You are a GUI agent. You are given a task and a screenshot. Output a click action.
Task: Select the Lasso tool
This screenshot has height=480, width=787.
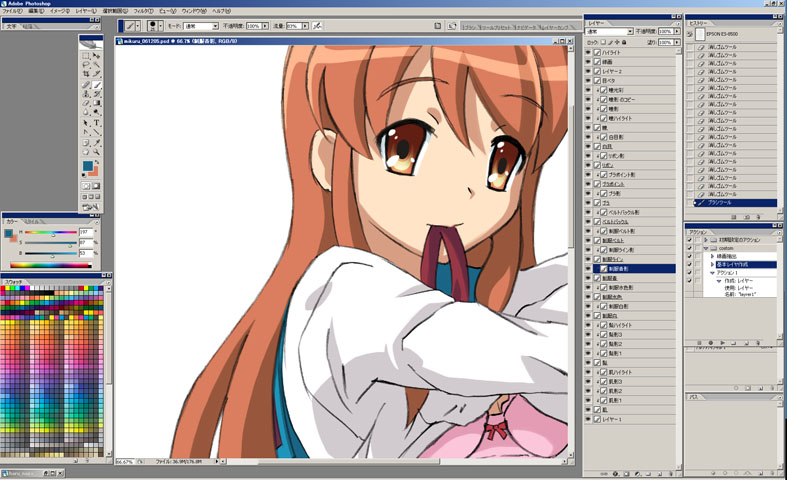(x=86, y=65)
